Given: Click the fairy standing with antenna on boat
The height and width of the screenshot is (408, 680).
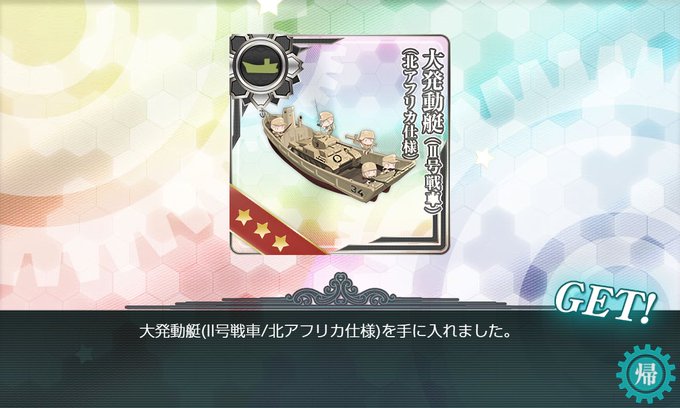Looking at the screenshot, I should tap(326, 122).
